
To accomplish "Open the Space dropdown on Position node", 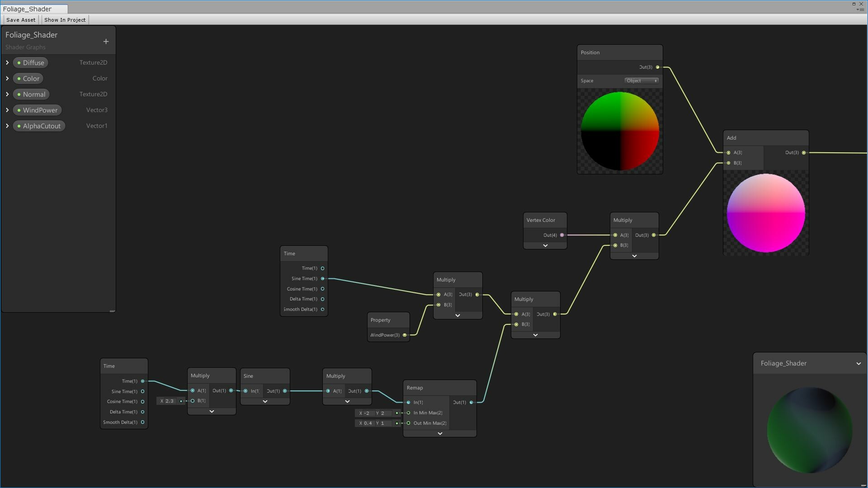I will pos(642,81).
